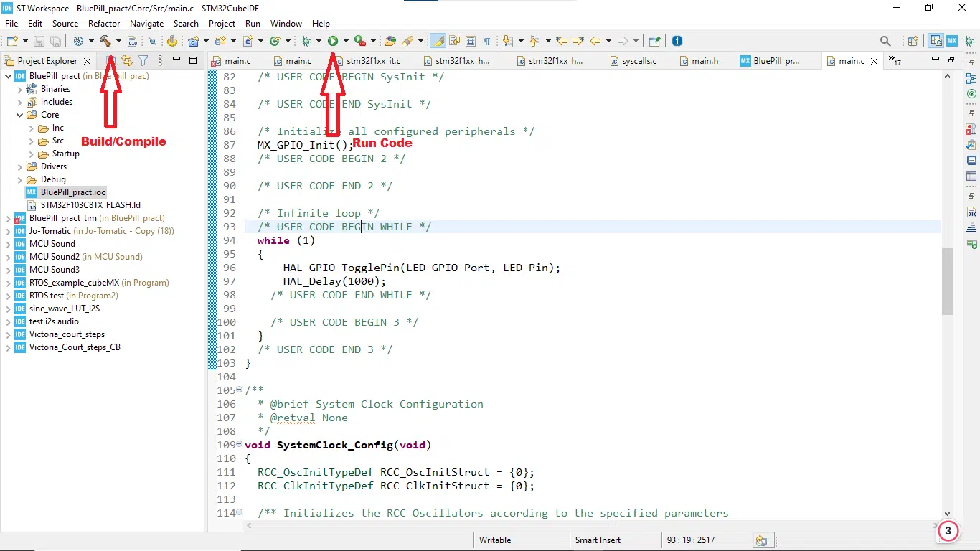The height and width of the screenshot is (551, 980).
Task: Click the Run external tools icon
Action: 359,41
